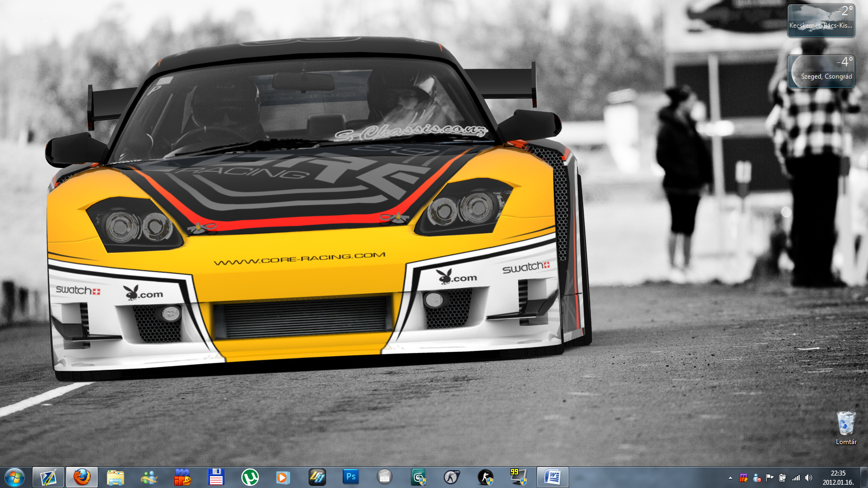Launch Windows Live Messenger from taskbar

[x=149, y=477]
